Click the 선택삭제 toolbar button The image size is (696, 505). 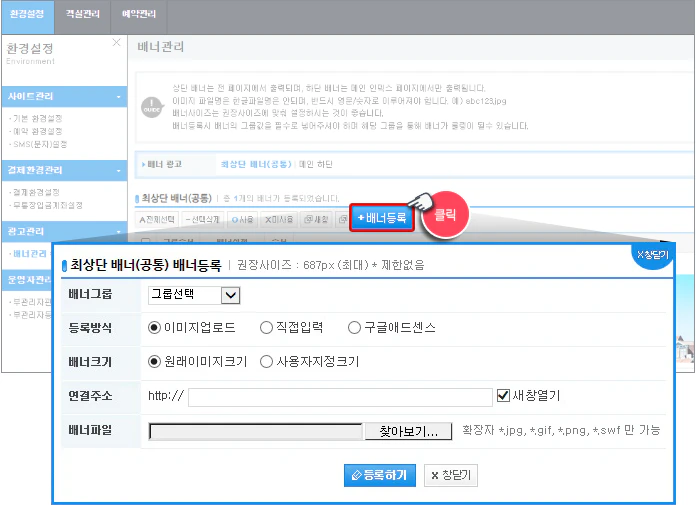[x=202, y=220]
